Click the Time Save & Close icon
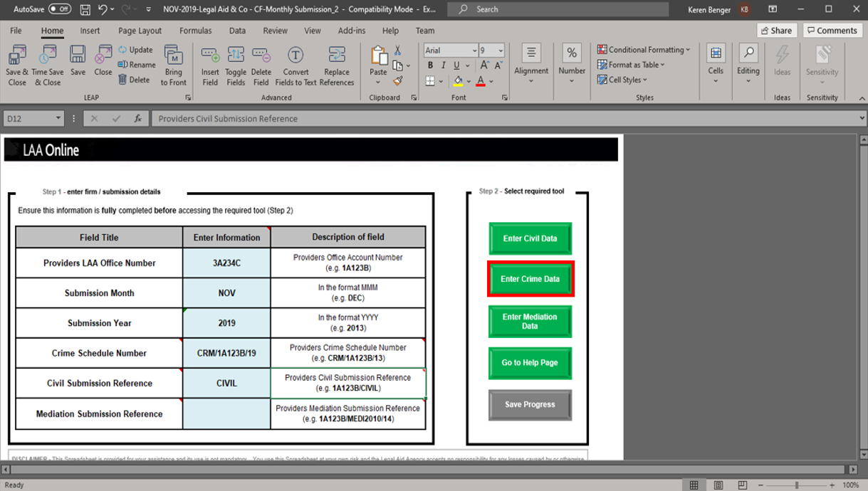The width and height of the screenshot is (868, 491). (47, 56)
